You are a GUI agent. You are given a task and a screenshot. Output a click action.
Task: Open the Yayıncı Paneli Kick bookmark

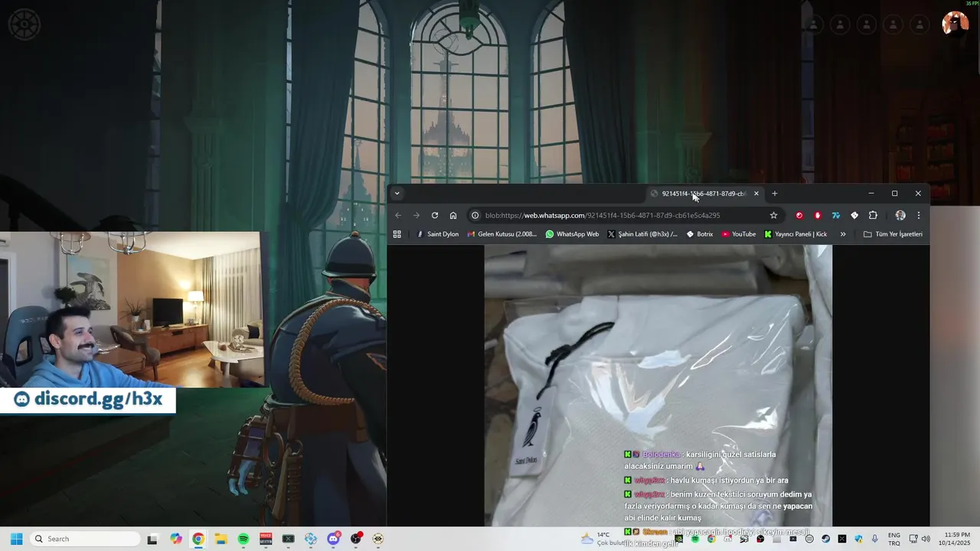pyautogui.click(x=795, y=234)
